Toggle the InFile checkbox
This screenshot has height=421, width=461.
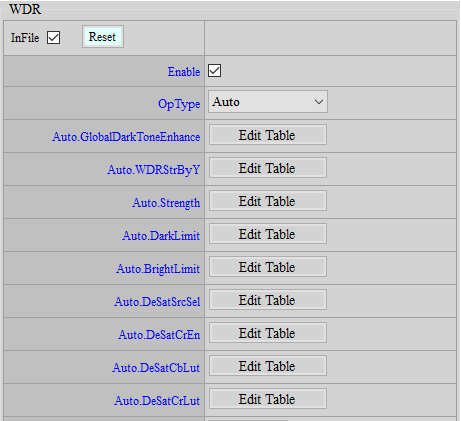coord(53,37)
